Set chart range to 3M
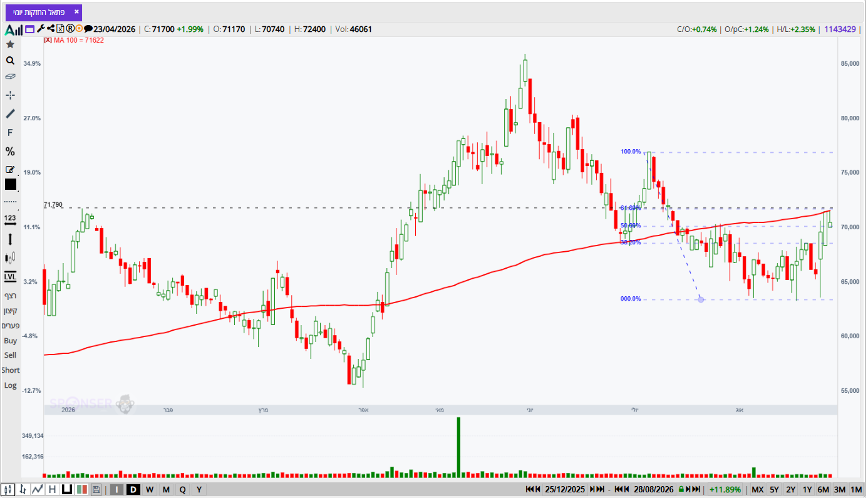The width and height of the screenshot is (868, 498). coord(840,489)
